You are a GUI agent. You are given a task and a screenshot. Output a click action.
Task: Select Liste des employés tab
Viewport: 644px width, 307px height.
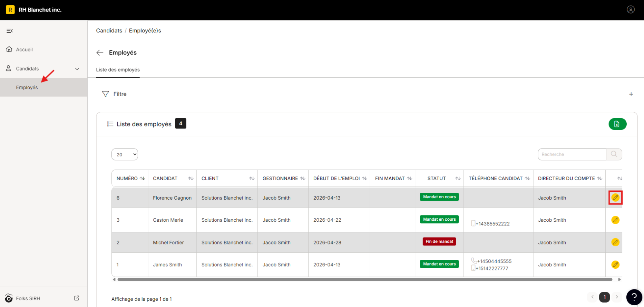(x=118, y=70)
